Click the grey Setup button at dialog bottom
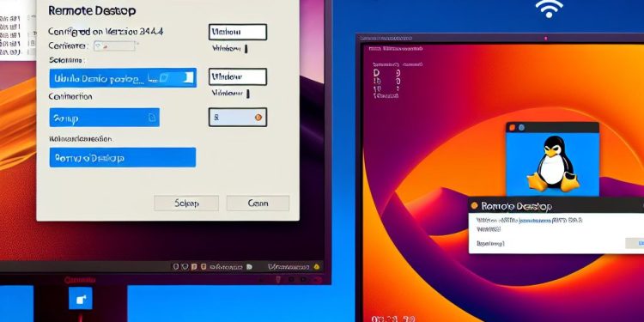 click(186, 204)
